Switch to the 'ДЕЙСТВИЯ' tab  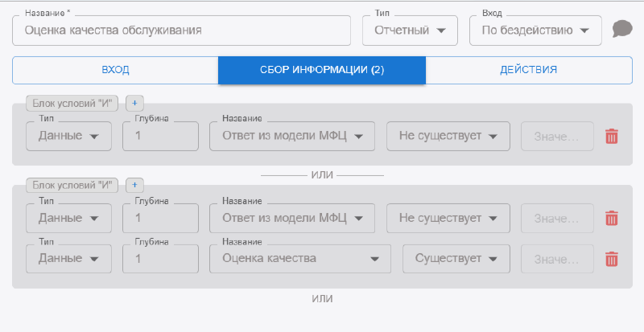click(x=528, y=70)
